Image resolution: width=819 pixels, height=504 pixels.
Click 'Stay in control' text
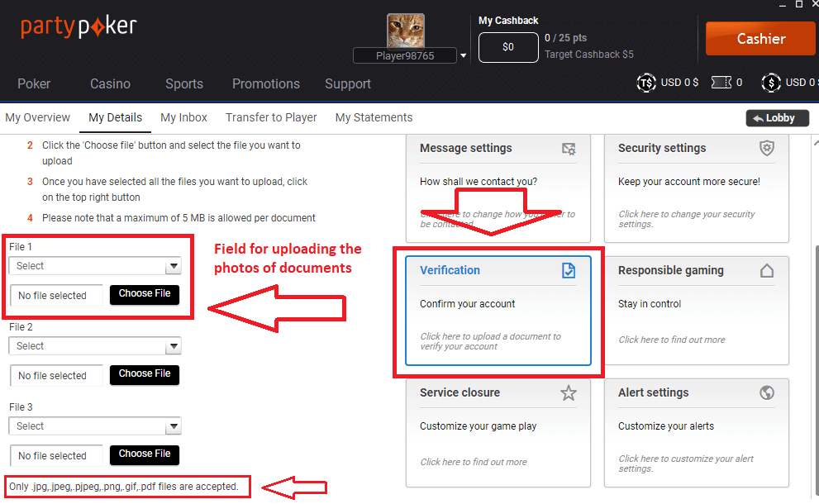click(650, 304)
